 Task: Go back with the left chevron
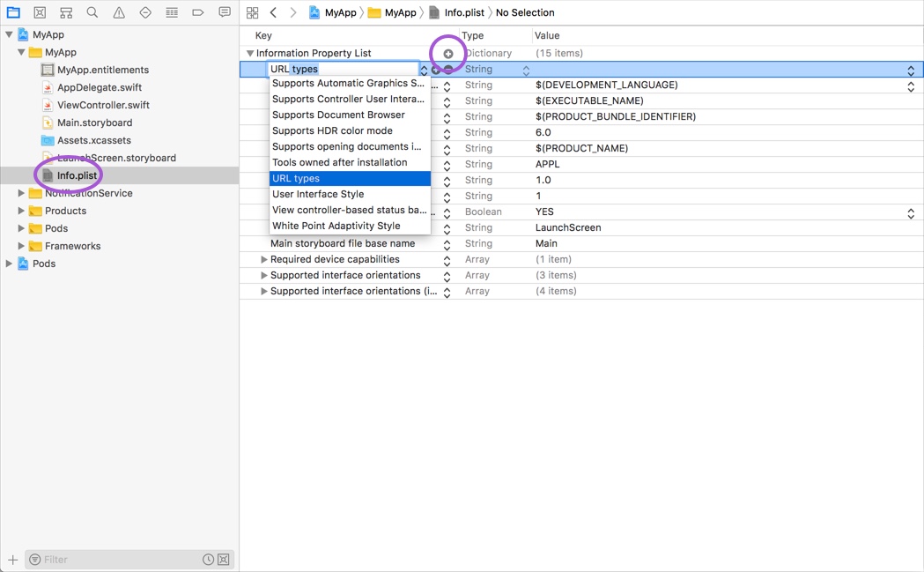273,12
